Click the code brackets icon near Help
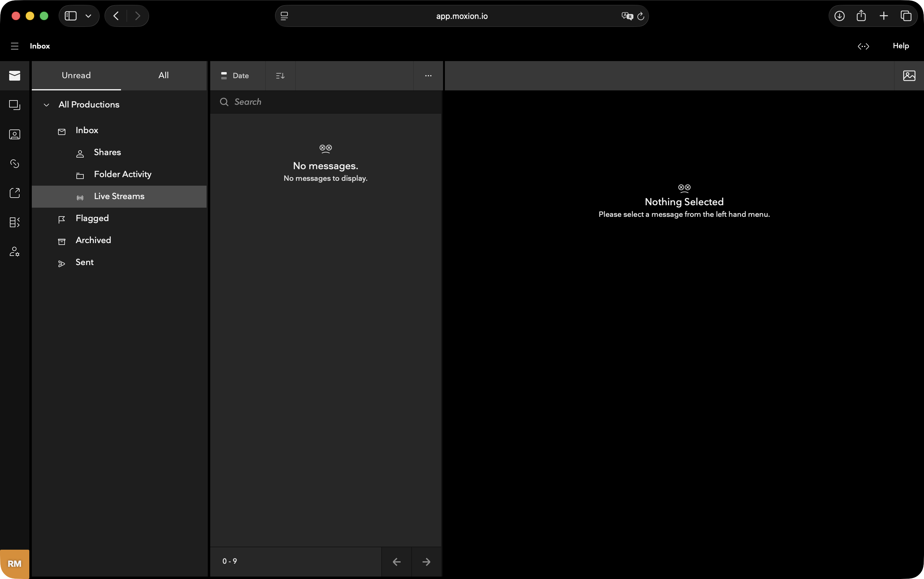The width and height of the screenshot is (924, 579). click(863, 46)
